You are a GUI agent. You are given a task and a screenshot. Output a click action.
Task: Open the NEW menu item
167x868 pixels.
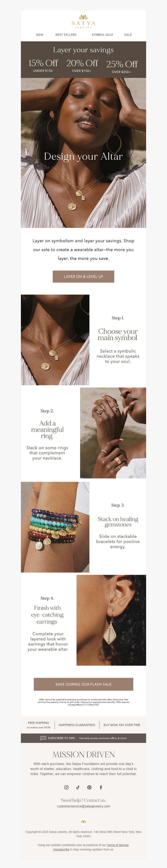[x=40, y=35]
